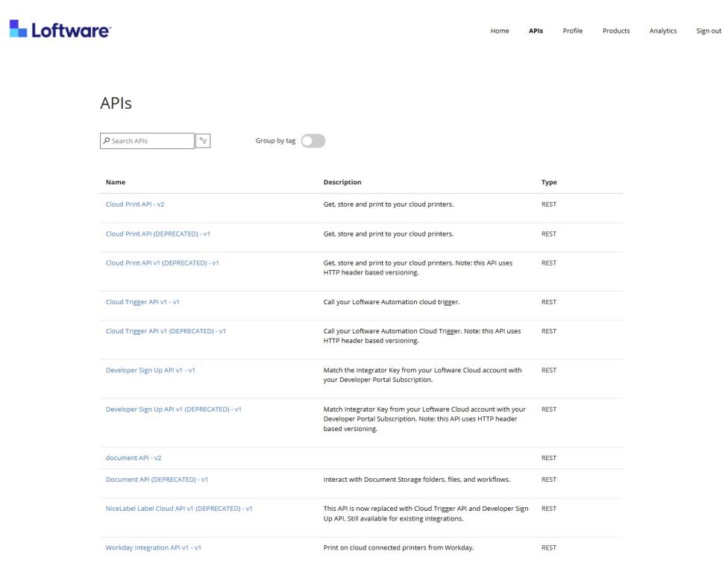This screenshot has width=728, height=581.
Task: Open Cloud Trigger API v1 - v1
Action: tap(142, 302)
